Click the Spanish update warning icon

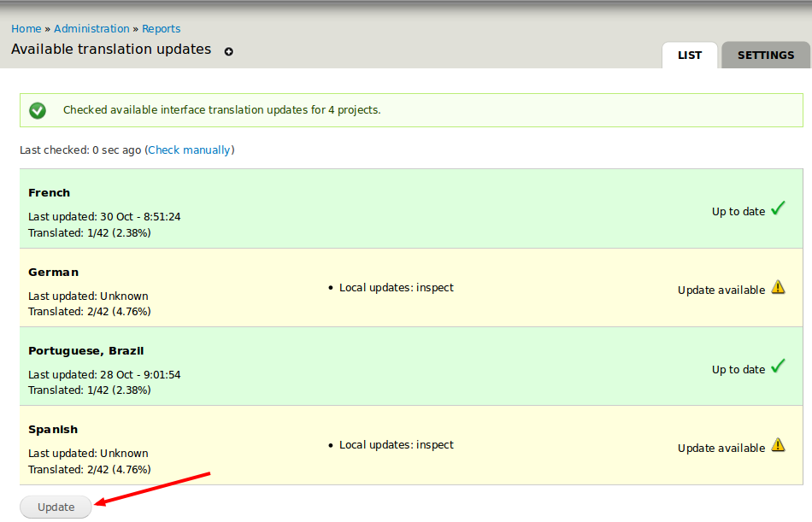[778, 445]
